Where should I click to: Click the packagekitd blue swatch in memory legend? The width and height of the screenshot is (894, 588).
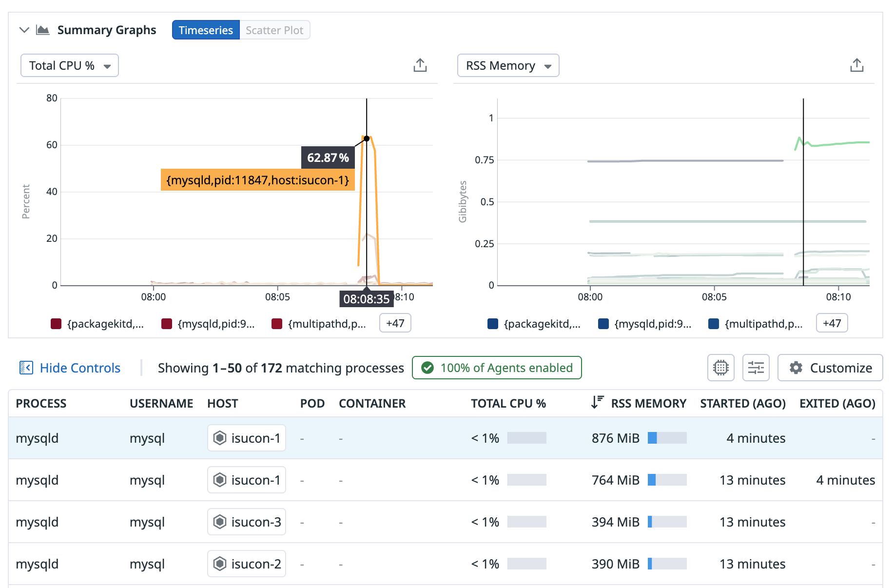pyautogui.click(x=493, y=324)
